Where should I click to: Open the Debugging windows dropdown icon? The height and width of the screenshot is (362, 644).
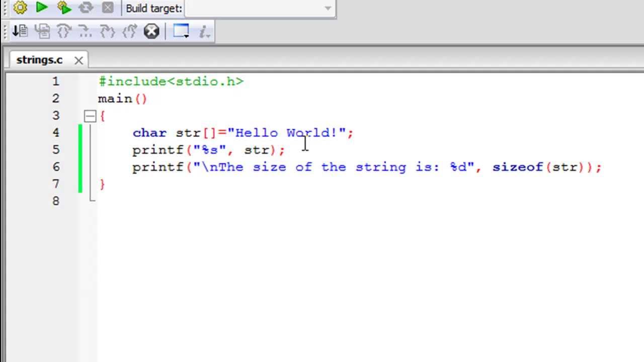click(181, 31)
